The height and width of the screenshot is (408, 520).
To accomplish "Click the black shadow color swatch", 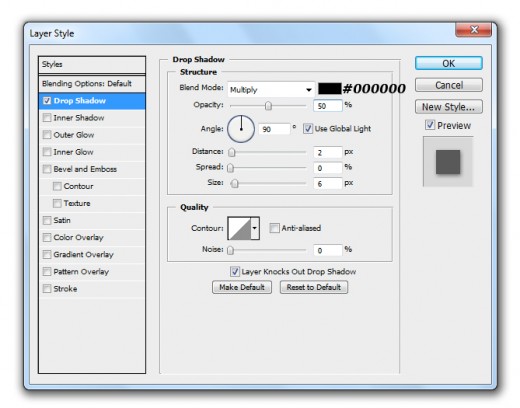I will pyautogui.click(x=329, y=89).
